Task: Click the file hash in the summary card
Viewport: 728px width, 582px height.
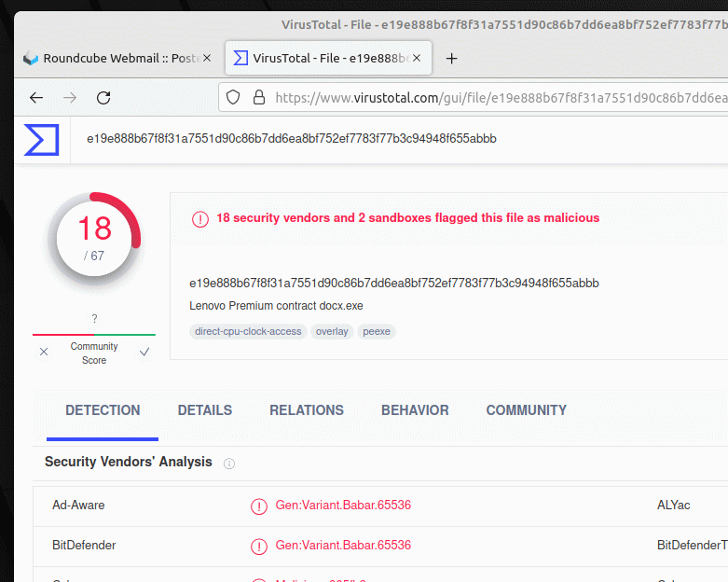Action: pos(394,284)
